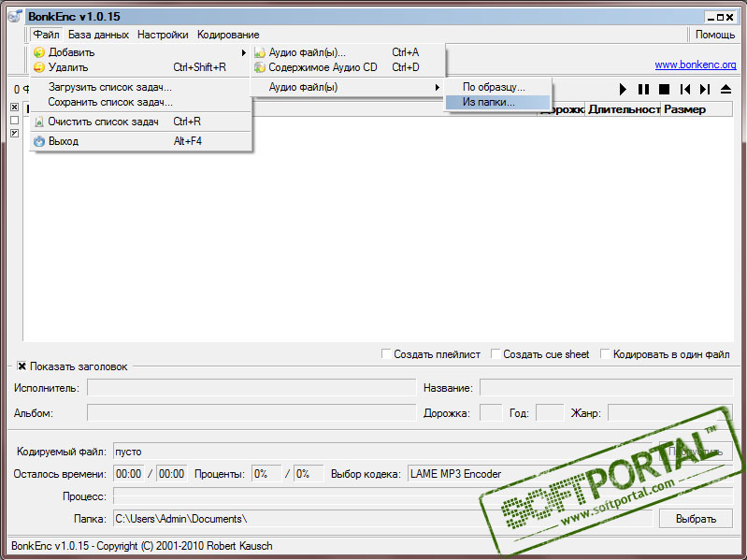Viewport: 747px width, 560px height.
Task: Pause playback with the pause icon
Action: click(x=643, y=89)
